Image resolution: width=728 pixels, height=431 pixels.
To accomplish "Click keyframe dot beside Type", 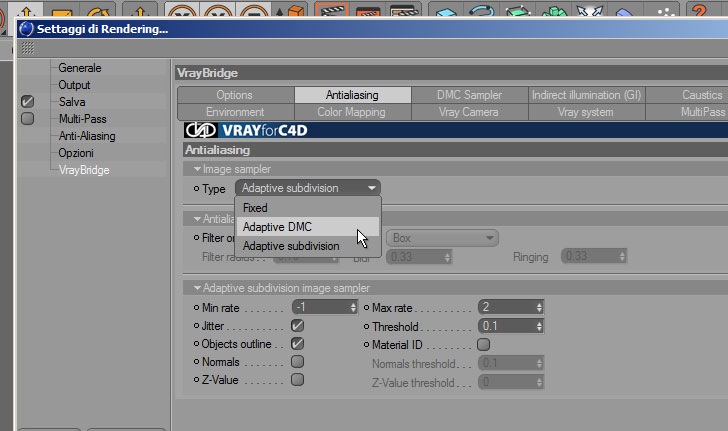I will pyautogui.click(x=196, y=189).
